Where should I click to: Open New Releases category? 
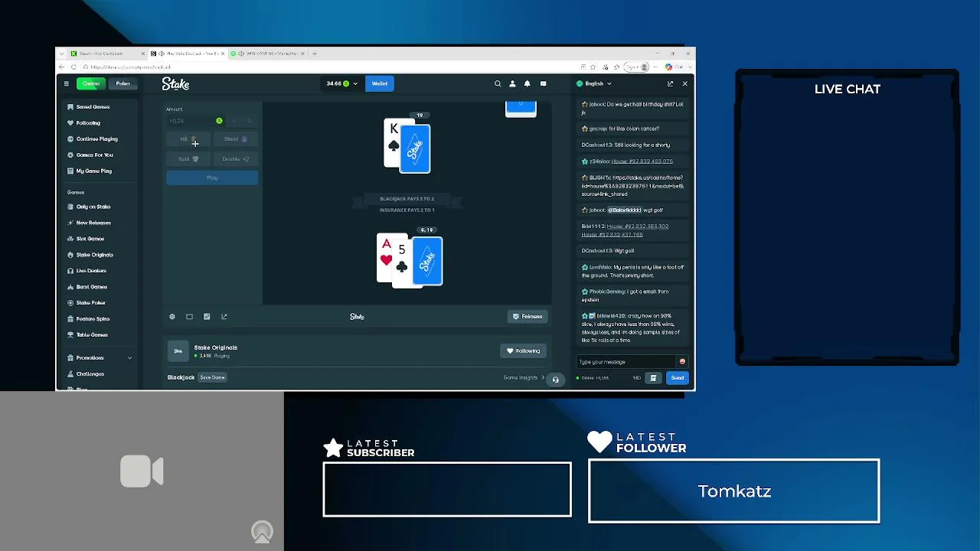pyautogui.click(x=93, y=223)
